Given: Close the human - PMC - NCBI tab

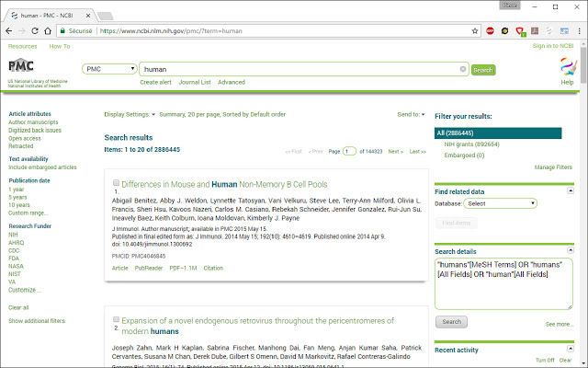Looking at the screenshot, I should click(88, 16).
